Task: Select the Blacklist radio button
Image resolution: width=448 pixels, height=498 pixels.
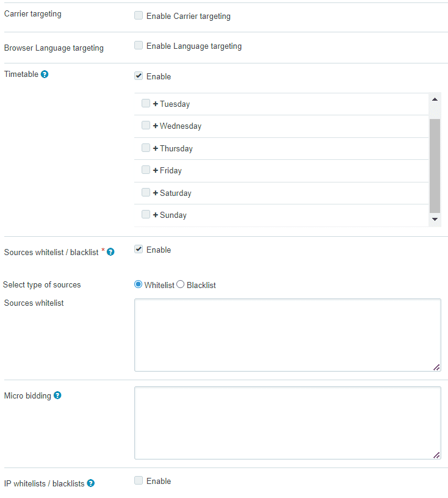Action: pos(180,284)
